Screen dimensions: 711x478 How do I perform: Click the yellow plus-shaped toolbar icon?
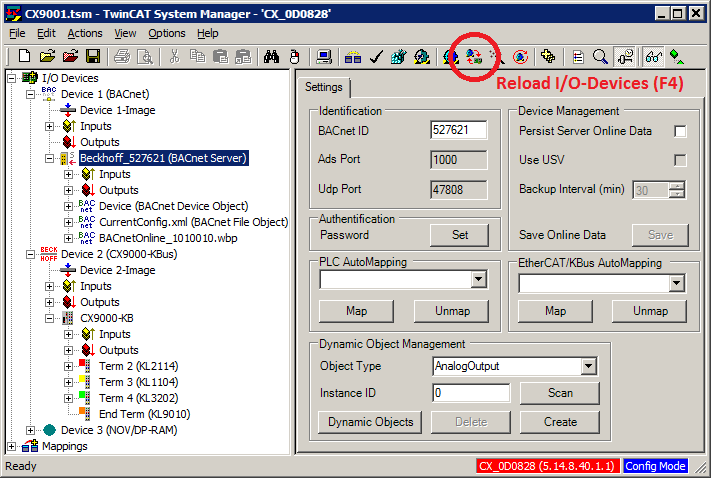[548, 57]
